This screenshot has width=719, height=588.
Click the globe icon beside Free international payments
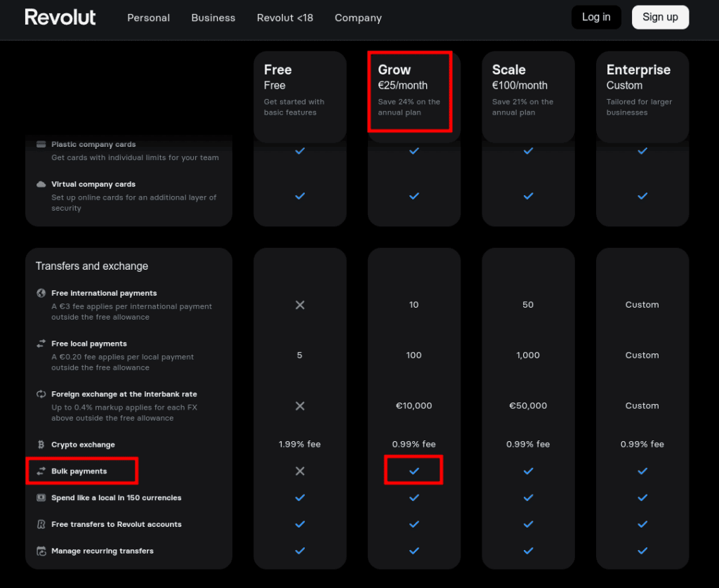point(41,293)
